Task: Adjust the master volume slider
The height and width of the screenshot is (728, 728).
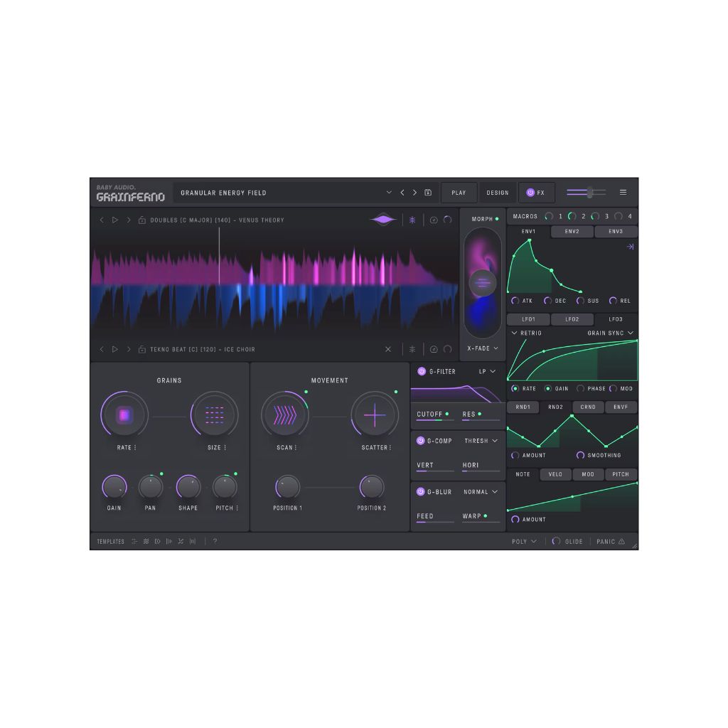Action: [x=586, y=192]
